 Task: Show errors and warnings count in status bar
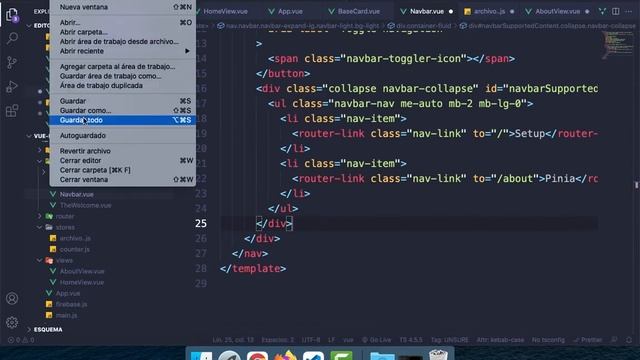(21, 340)
